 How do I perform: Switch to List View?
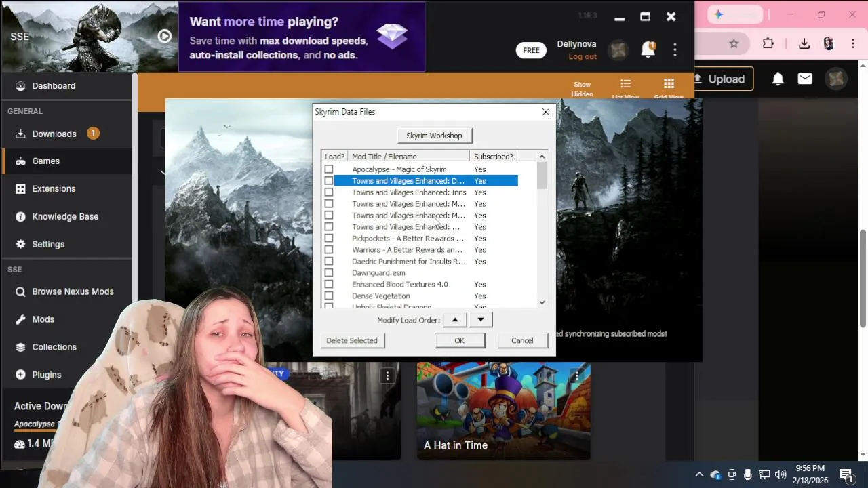[625, 89]
